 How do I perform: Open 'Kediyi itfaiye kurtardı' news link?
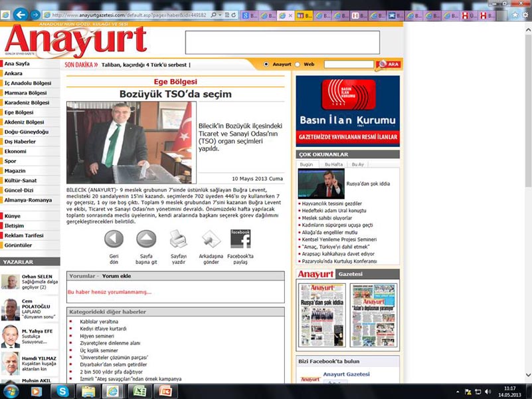tap(103, 329)
